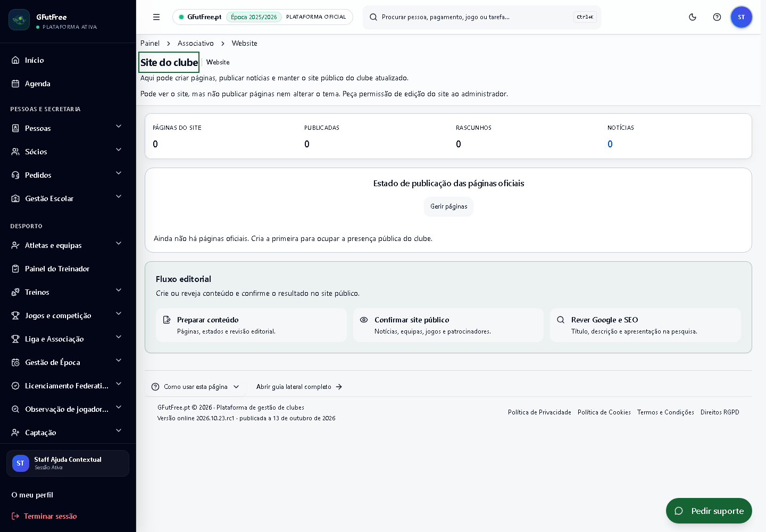This screenshot has width=766, height=532.
Task: Click the Início home icon
Action: [x=15, y=60]
